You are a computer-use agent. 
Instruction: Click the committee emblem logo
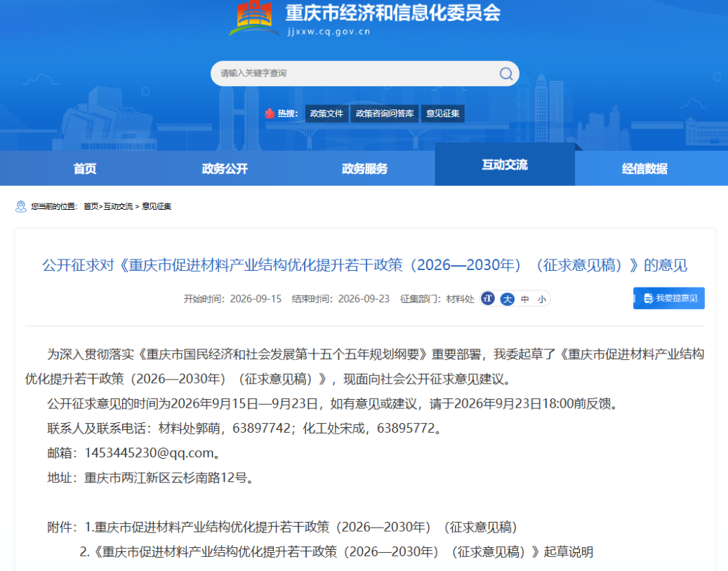pos(253,18)
